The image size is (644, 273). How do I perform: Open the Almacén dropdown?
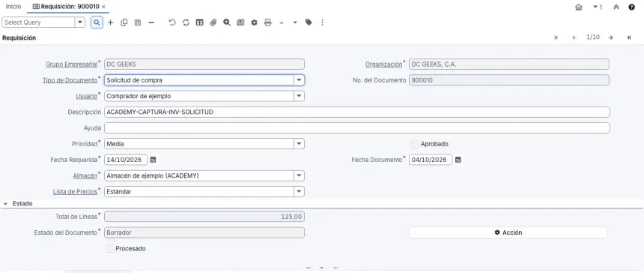pos(300,175)
